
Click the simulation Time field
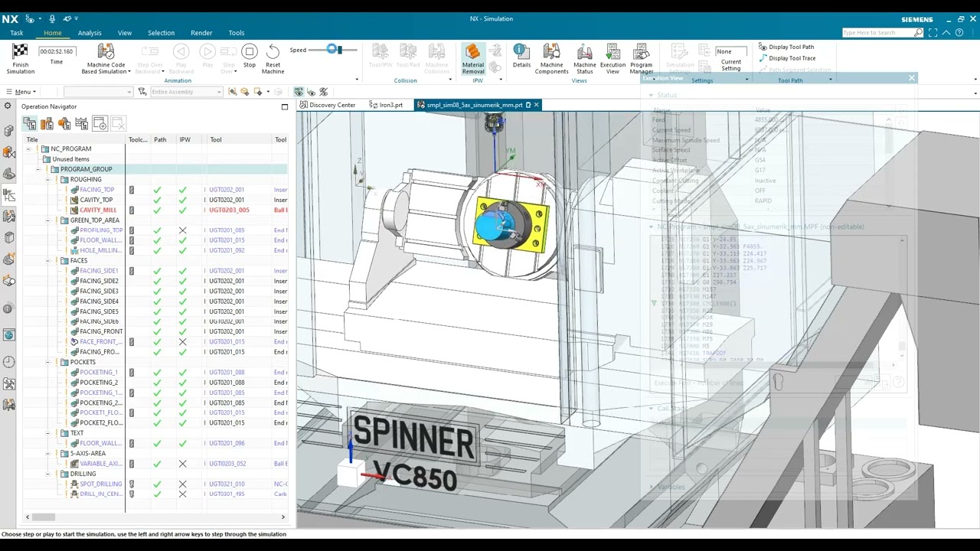(x=57, y=51)
